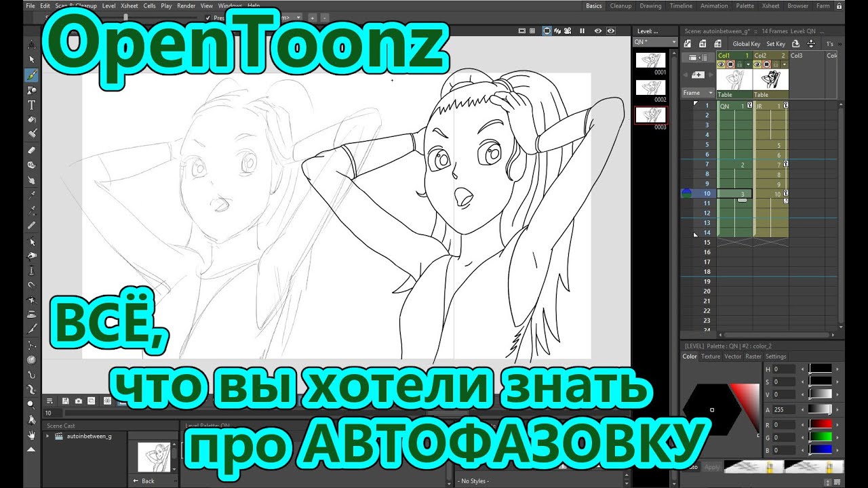Select the Style Picker tool
The height and width of the screenshot is (488, 868).
click(x=31, y=195)
